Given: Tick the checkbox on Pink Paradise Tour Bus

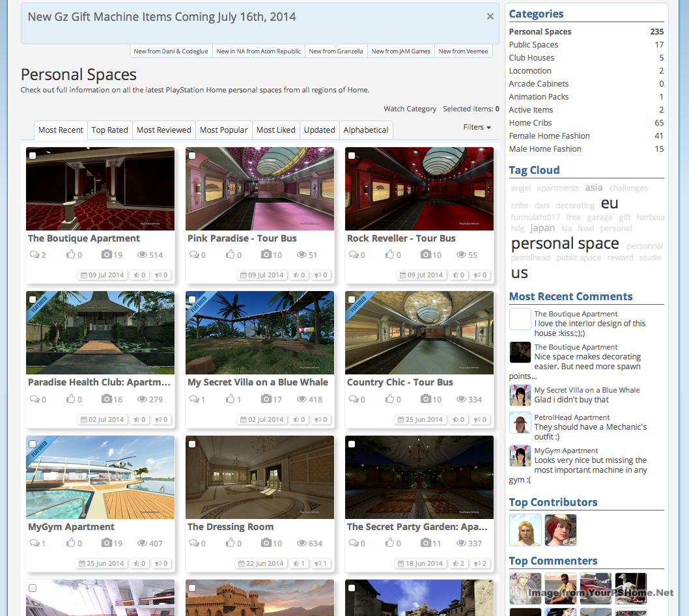Looking at the screenshot, I should [x=192, y=155].
